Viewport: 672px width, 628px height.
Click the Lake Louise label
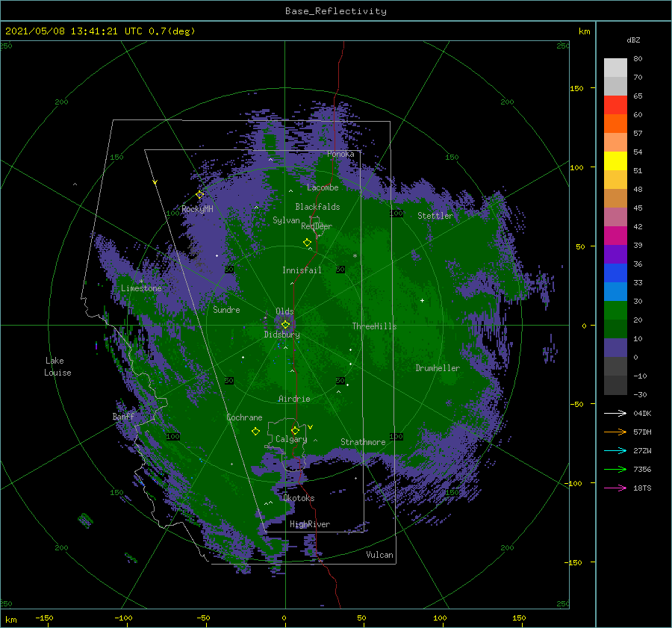pyautogui.click(x=57, y=367)
